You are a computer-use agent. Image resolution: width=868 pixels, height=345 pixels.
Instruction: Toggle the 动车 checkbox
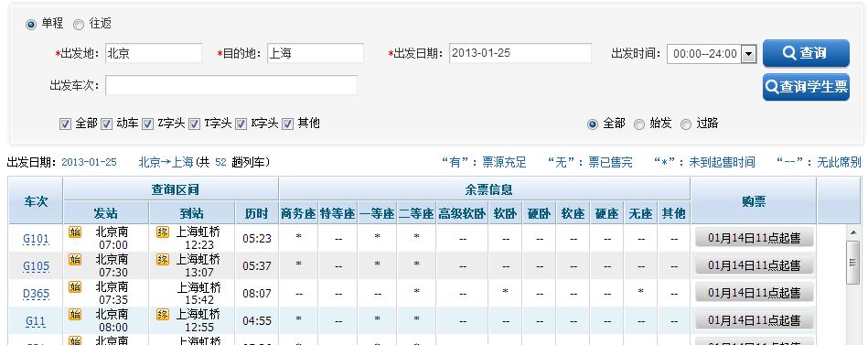(x=106, y=124)
